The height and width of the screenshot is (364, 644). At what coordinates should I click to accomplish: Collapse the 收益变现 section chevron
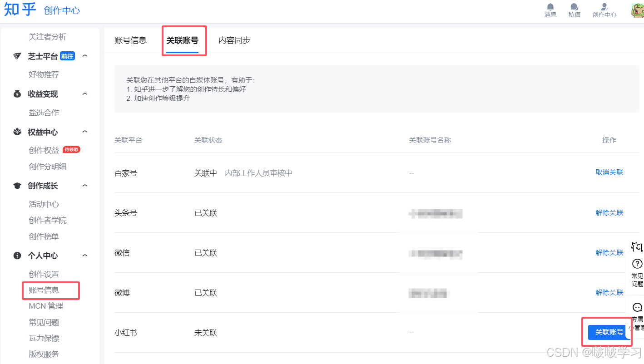(84, 94)
